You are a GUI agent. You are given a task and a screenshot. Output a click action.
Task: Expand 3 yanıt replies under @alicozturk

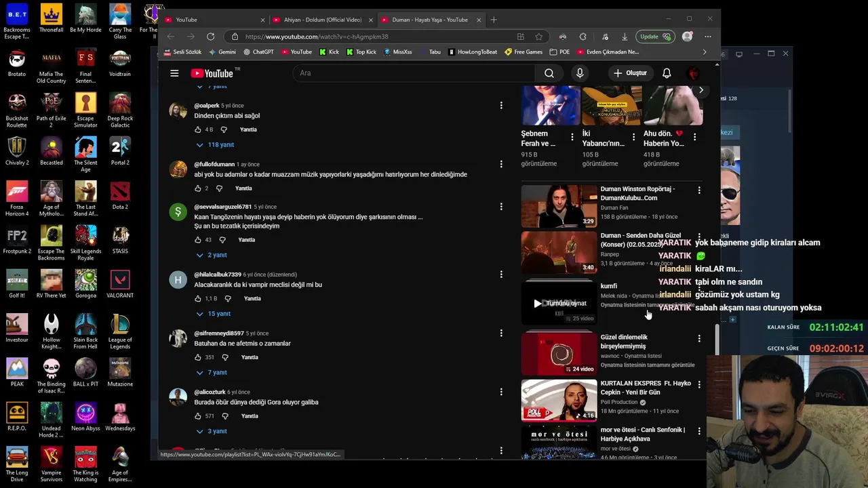click(212, 431)
